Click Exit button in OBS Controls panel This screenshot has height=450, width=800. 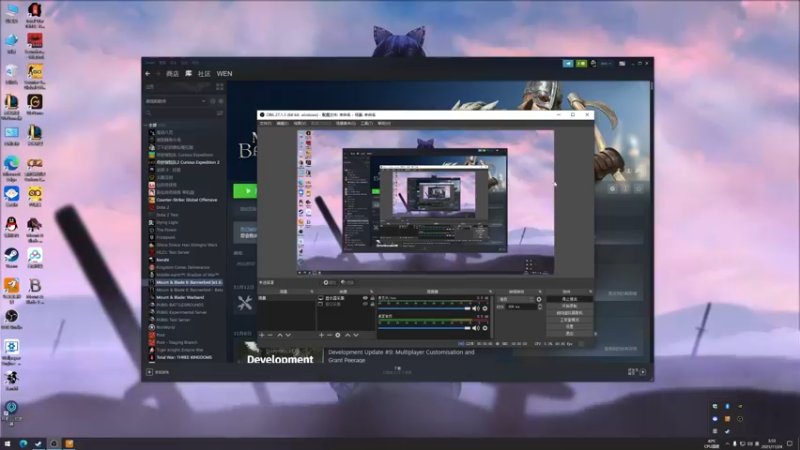point(569,333)
